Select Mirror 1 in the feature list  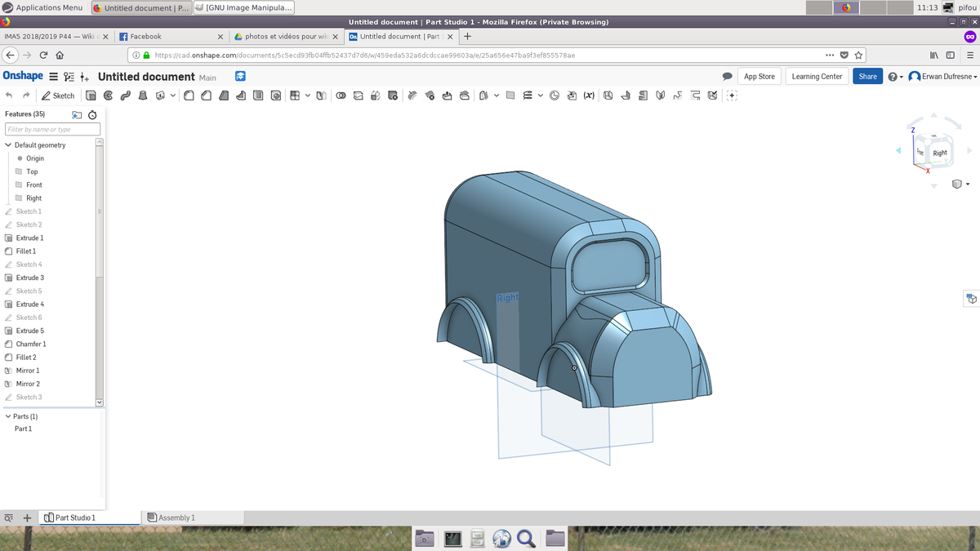[x=28, y=371]
